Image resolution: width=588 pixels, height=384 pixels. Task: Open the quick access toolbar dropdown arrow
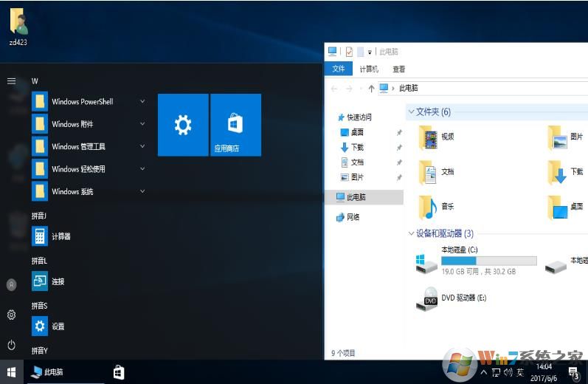[x=370, y=52]
